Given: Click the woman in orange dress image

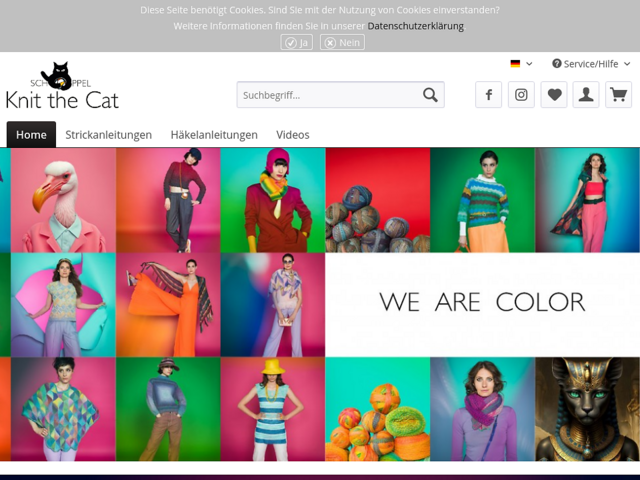Looking at the screenshot, I should 168,304.
